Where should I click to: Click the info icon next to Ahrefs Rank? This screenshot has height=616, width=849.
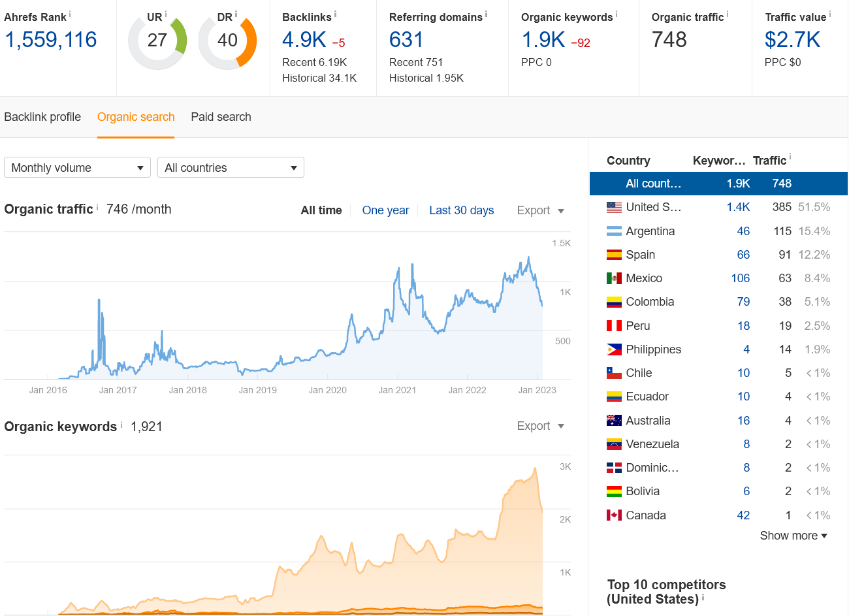(70, 14)
